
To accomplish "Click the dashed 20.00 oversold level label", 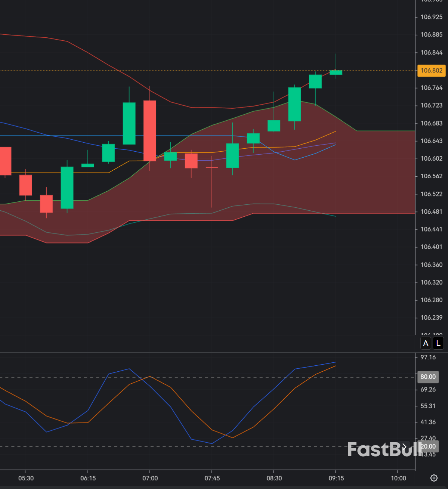I will pyautogui.click(x=427, y=446).
